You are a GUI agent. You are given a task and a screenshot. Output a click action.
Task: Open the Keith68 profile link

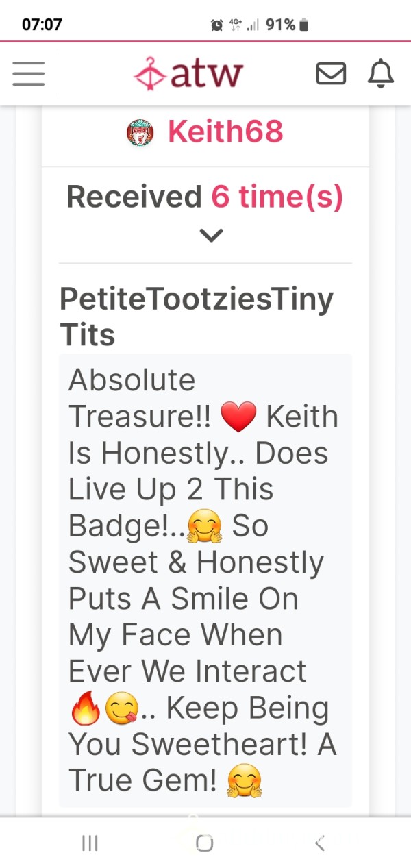(225, 132)
